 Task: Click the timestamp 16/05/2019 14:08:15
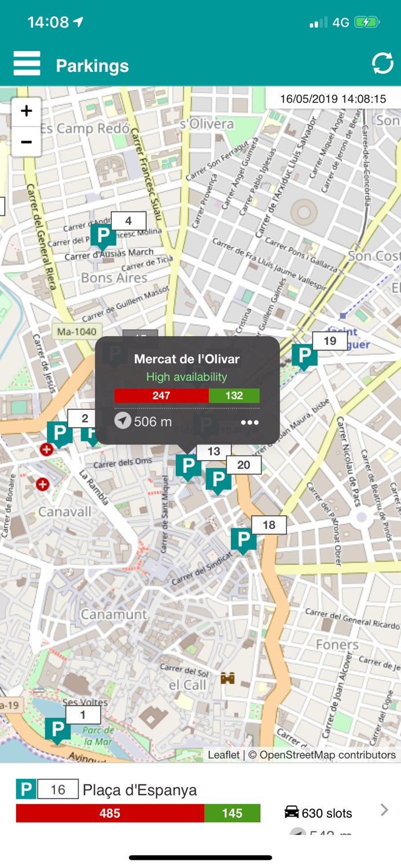(333, 99)
